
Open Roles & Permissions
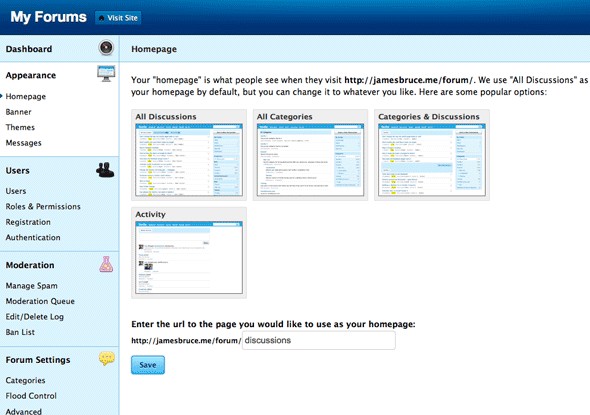[43, 206]
